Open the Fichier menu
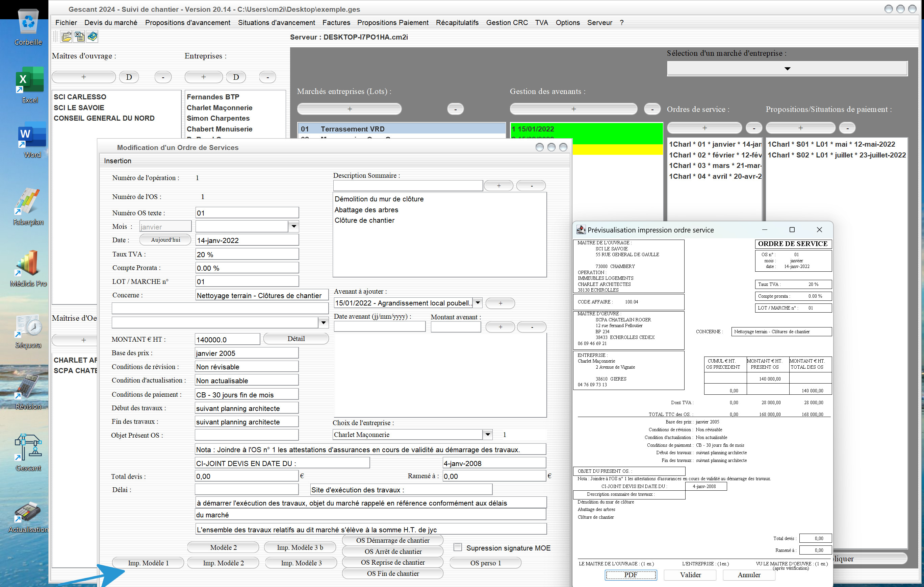This screenshot has width=924, height=587. pyautogui.click(x=66, y=23)
